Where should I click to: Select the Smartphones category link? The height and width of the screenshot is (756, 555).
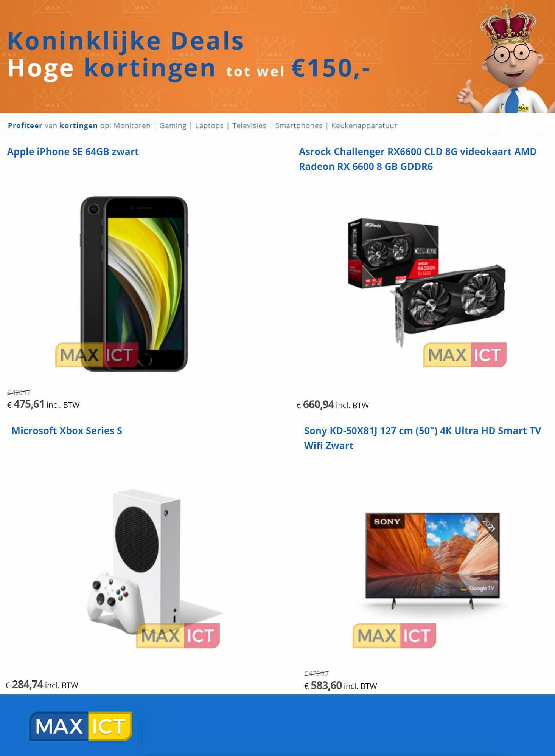299,125
